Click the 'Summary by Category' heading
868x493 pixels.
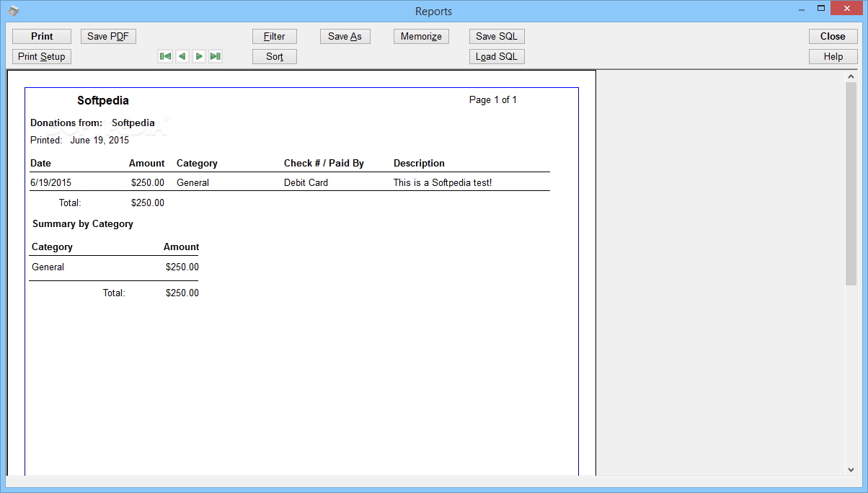point(83,224)
